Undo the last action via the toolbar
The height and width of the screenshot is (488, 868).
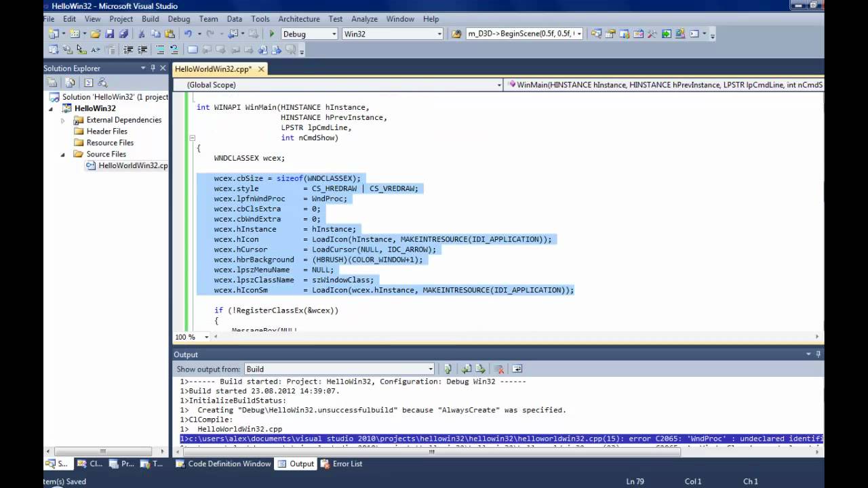188,34
